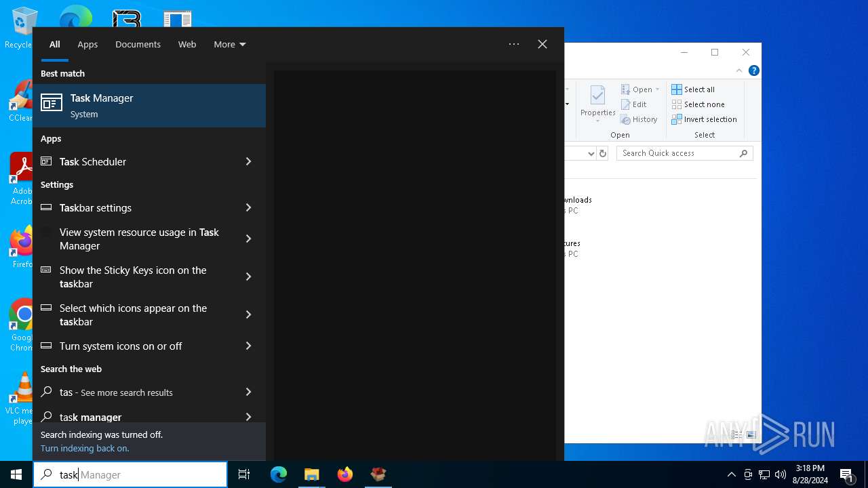
Task: Click the Taskbar settings icon
Action: coord(46,207)
